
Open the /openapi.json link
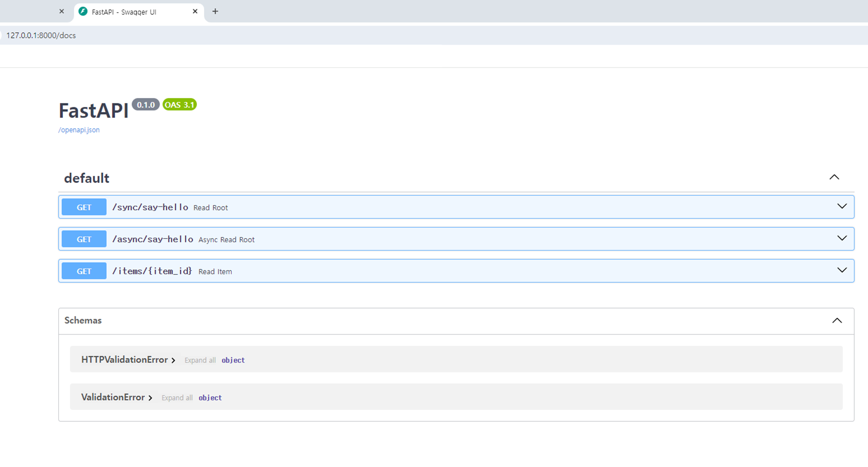click(x=79, y=130)
